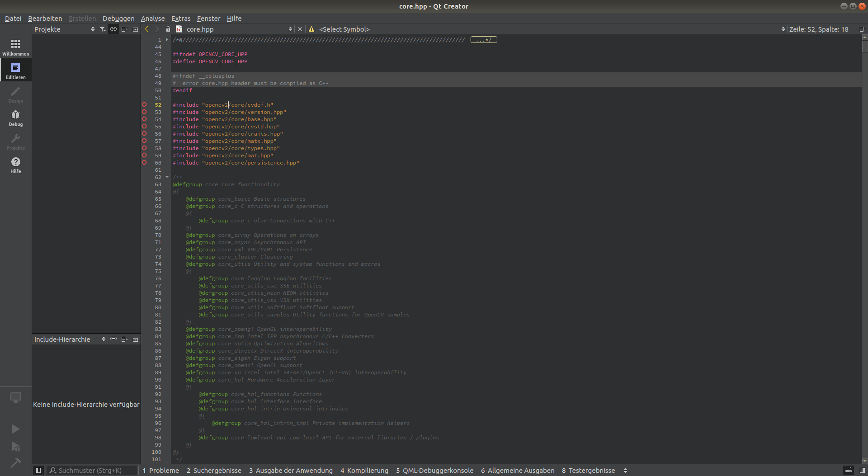The height and width of the screenshot is (476, 868).
Task: Open the Bearbeiten menu
Action: pyautogui.click(x=45, y=18)
